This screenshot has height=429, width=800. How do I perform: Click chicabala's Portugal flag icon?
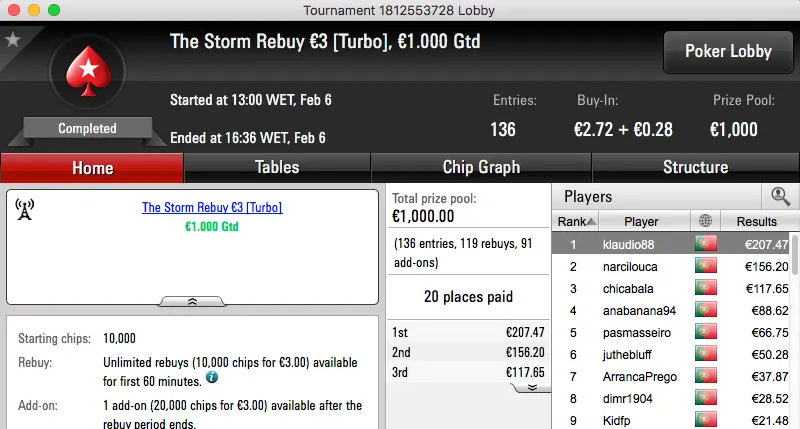706,289
